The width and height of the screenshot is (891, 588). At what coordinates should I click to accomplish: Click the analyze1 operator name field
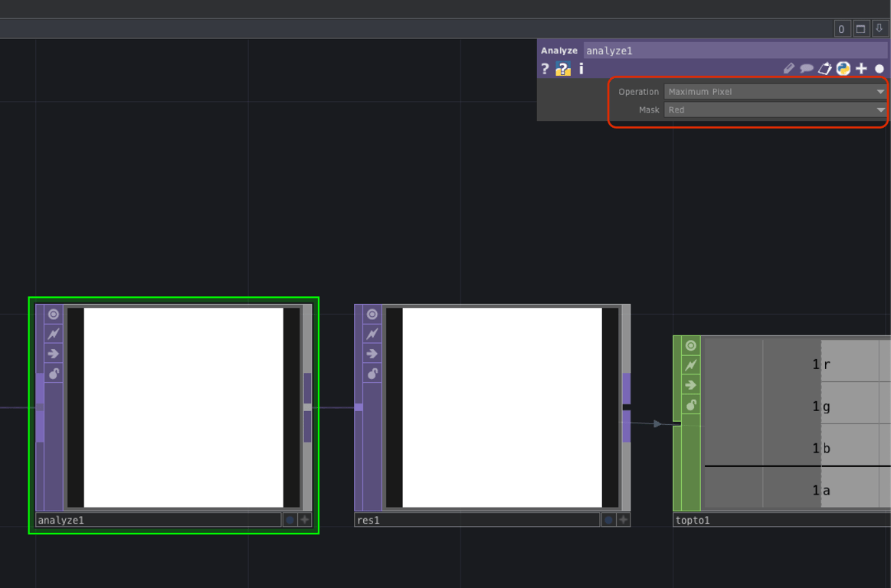click(735, 51)
